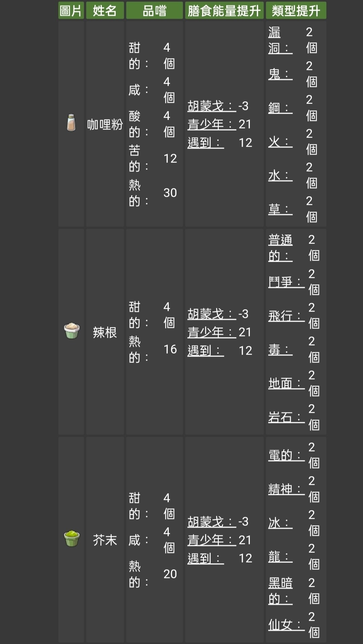Open the 地面 type link
This screenshot has height=644, width=363.
pos(286,383)
